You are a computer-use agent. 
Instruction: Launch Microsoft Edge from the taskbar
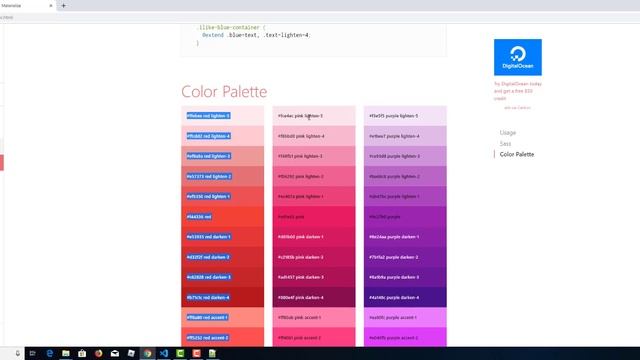[x=49, y=353]
